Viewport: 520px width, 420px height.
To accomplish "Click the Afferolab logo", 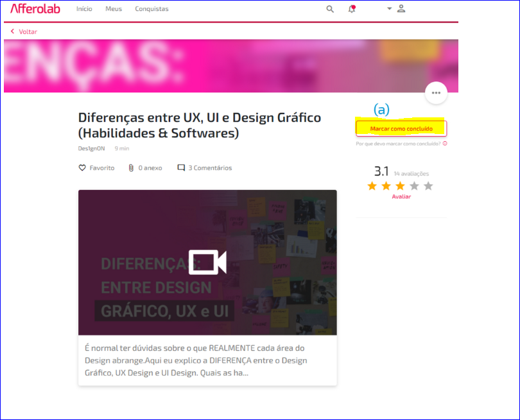I will point(35,8).
